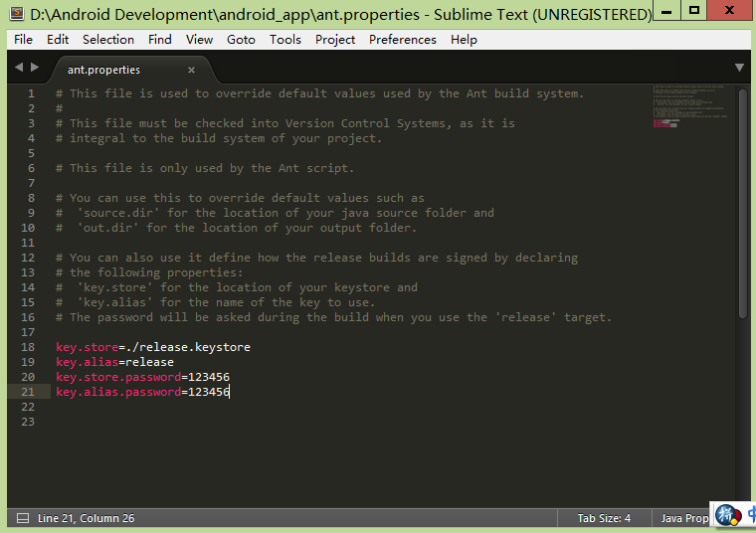This screenshot has height=533, width=756.
Task: Open the Find menu
Action: click(x=159, y=40)
